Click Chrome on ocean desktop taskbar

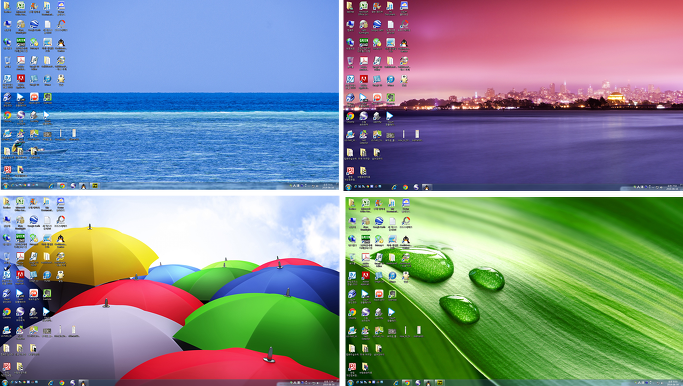point(62,186)
